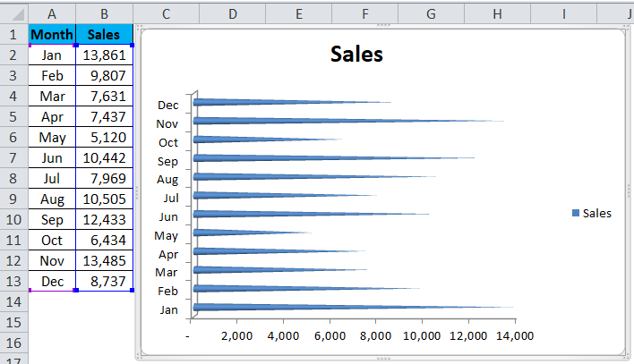634x364 pixels.
Task: Select row 1 header
Action: (13, 34)
